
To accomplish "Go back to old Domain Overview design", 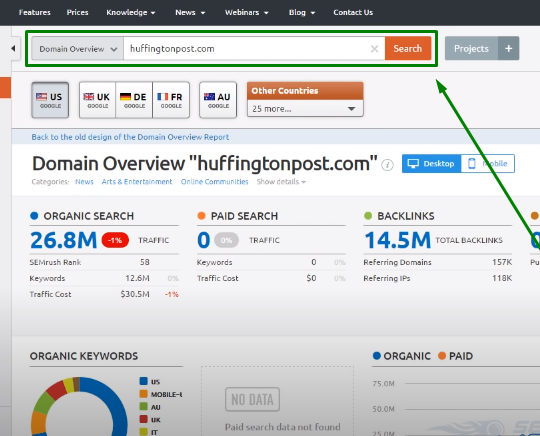I will 130,137.
